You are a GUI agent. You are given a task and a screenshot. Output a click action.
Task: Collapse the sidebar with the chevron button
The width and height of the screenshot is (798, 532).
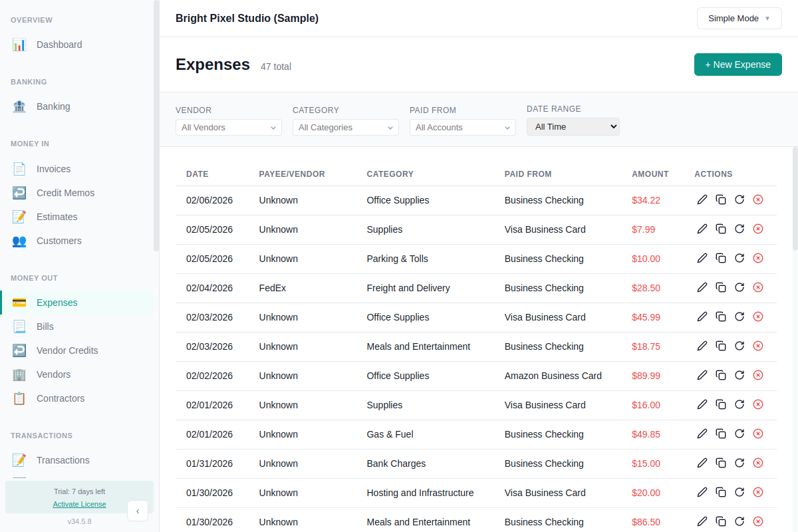(x=138, y=511)
